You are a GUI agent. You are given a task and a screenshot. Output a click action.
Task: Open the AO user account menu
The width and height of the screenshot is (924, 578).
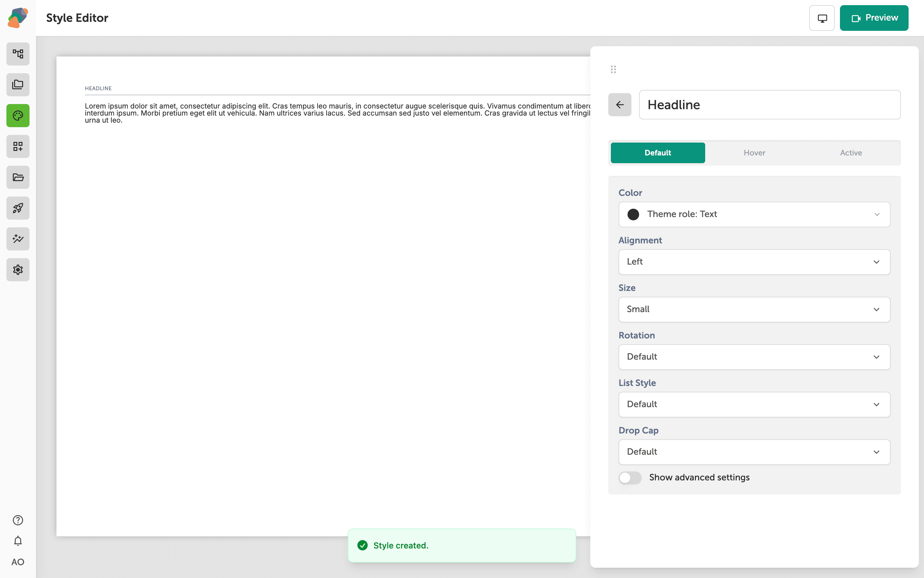[x=18, y=562]
